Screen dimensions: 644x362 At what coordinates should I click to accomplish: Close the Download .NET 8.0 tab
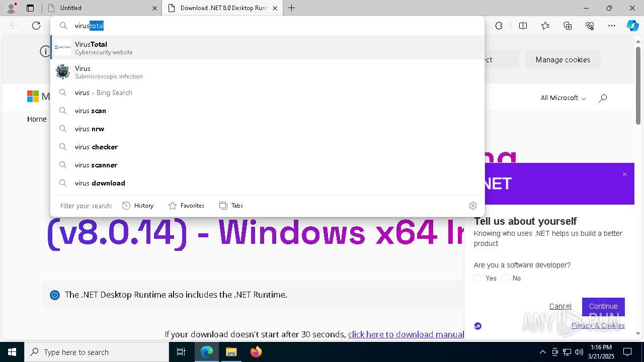tap(275, 8)
